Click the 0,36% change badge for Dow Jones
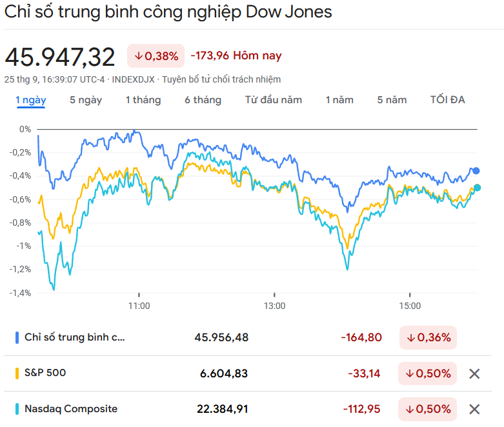 (428, 337)
